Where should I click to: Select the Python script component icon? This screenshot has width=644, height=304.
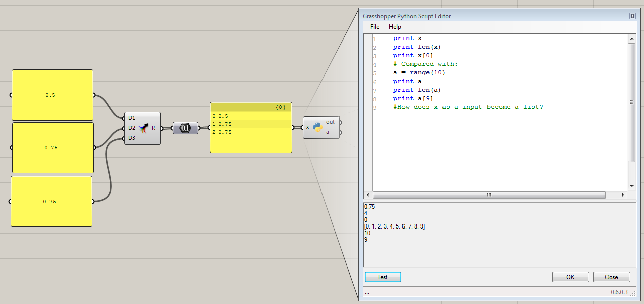(x=318, y=127)
